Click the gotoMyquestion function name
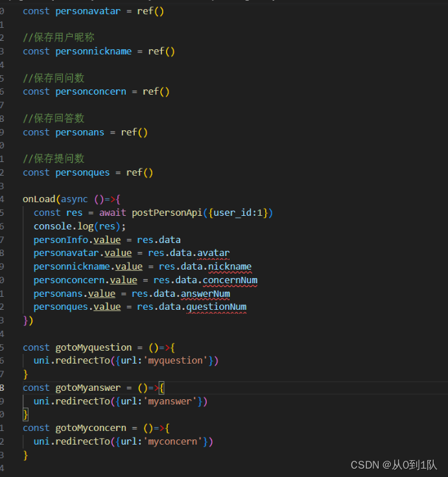 click(x=93, y=347)
